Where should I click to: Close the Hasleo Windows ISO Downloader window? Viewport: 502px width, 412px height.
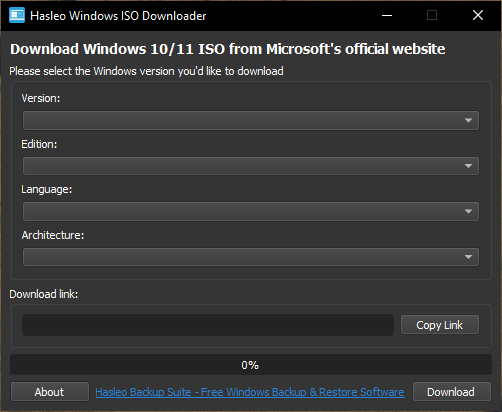coord(478,15)
